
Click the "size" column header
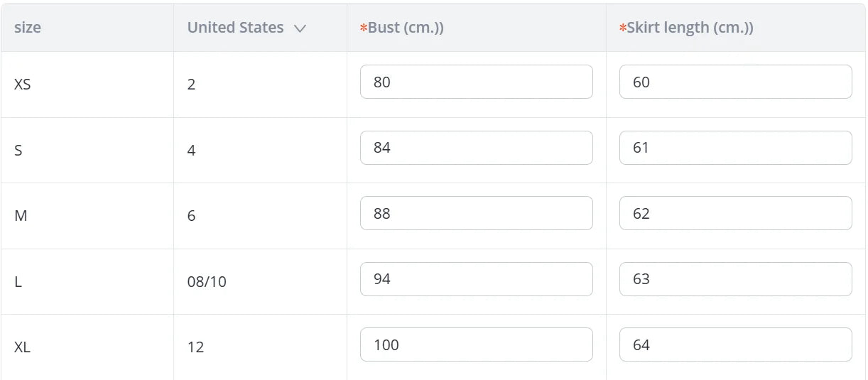(28, 28)
